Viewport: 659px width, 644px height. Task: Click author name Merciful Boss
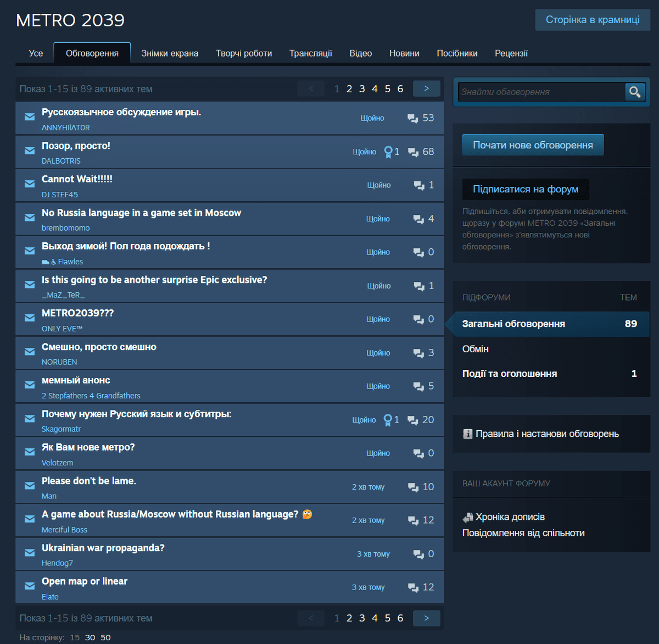point(64,530)
